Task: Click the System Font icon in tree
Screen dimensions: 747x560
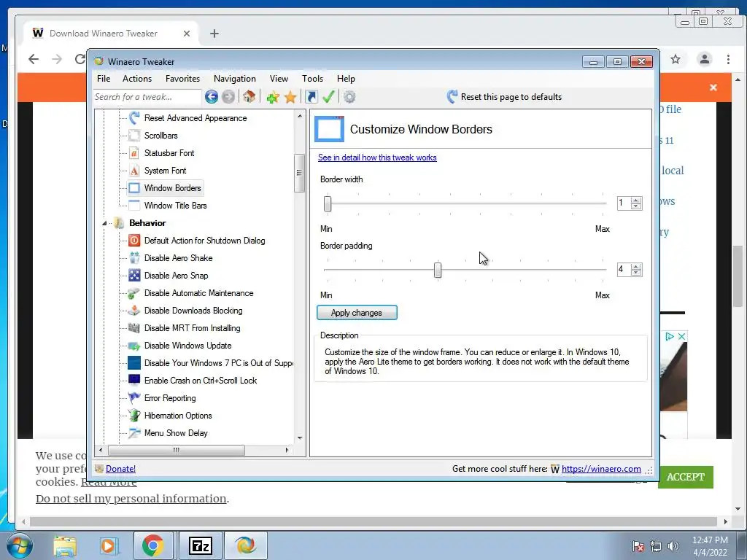Action: 134,171
